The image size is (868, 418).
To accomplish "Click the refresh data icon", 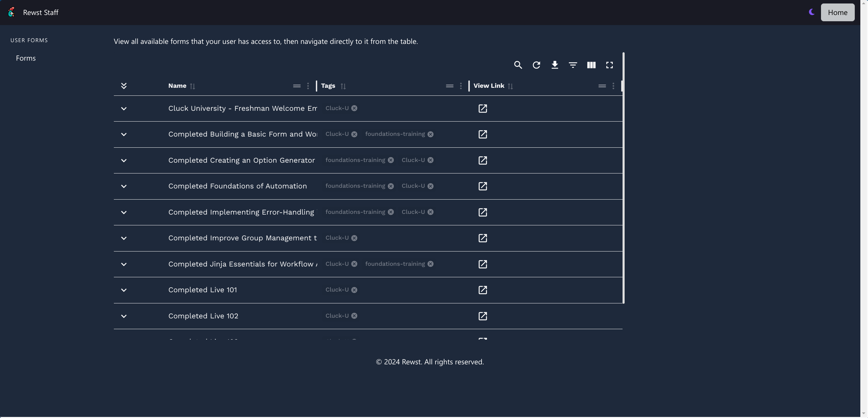I will (x=536, y=65).
